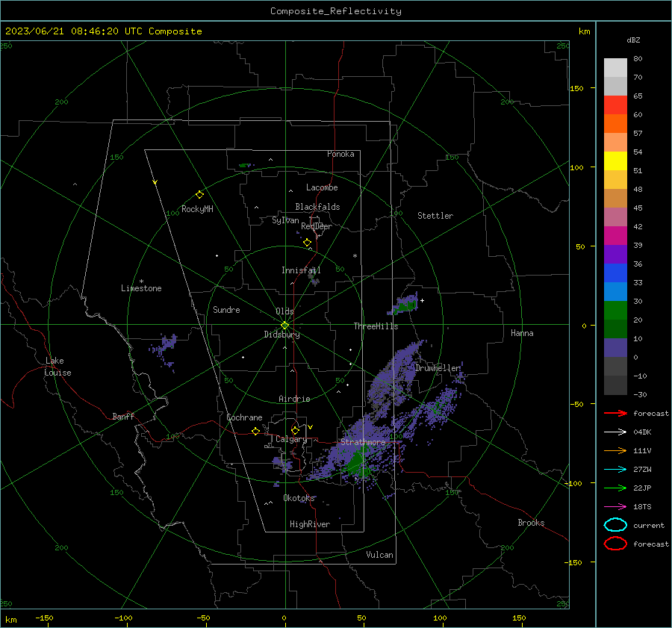Click the Stettler city label
The height and width of the screenshot is (628, 672).
point(435,216)
